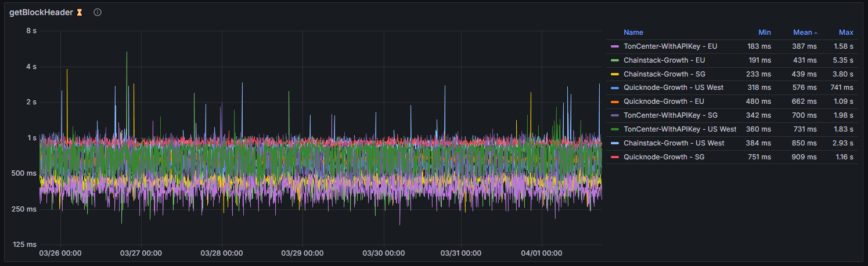The image size is (868, 266).
Task: Click the 03/28 00:00 x-axis label
Action: click(x=222, y=253)
